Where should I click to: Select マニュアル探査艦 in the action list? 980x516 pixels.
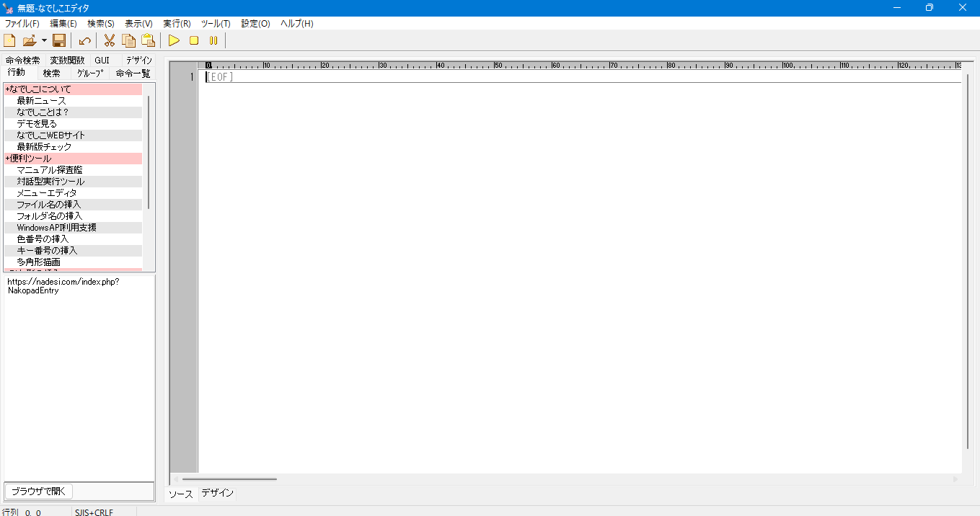pyautogui.click(x=50, y=170)
